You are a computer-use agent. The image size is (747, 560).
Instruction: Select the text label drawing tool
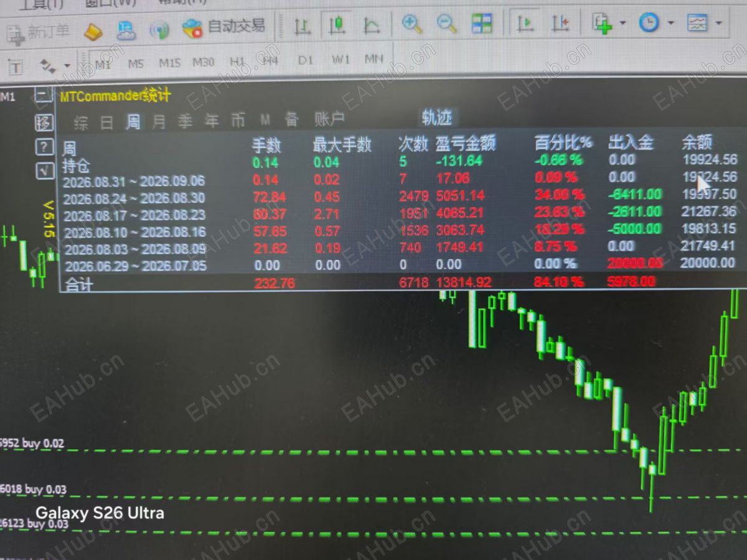click(x=16, y=67)
